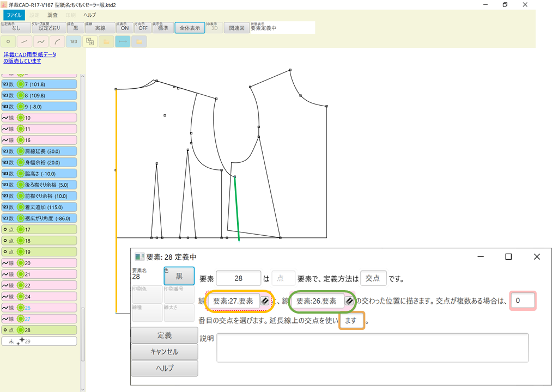The height and width of the screenshot is (392, 552).
Task: Select the curve line tool
Action: [40, 41]
